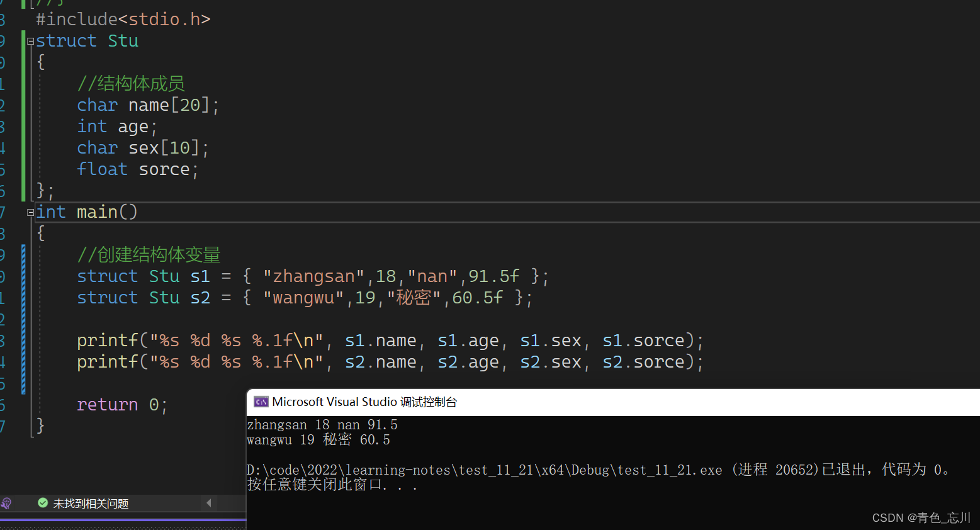
Task: Click the purple wrench code-health icon in status bar
Action: (x=6, y=504)
